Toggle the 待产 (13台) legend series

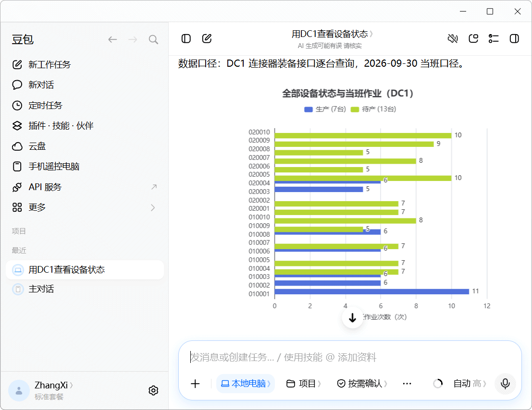pyautogui.click(x=373, y=109)
